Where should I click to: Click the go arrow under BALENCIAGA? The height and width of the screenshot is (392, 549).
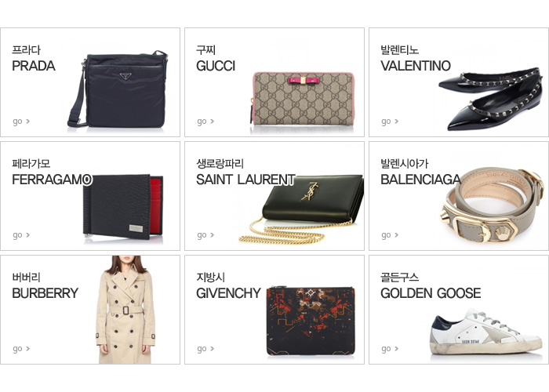(x=390, y=235)
